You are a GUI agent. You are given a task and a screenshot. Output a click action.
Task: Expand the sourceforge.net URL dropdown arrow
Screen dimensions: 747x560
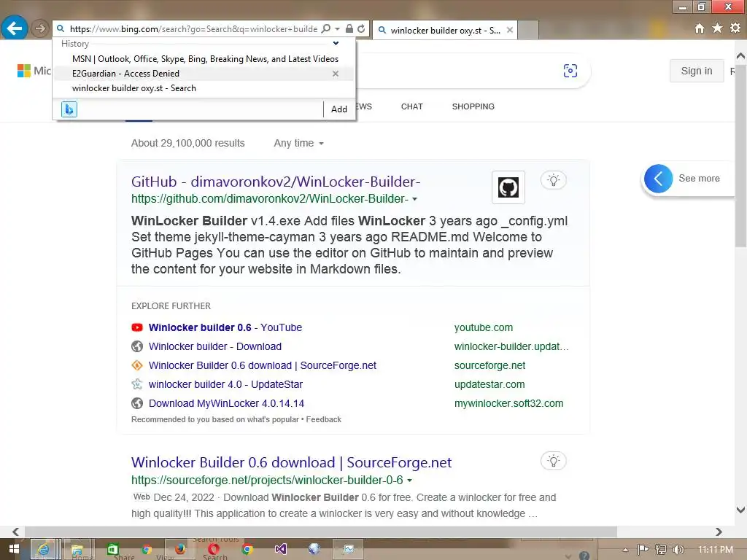pos(410,481)
